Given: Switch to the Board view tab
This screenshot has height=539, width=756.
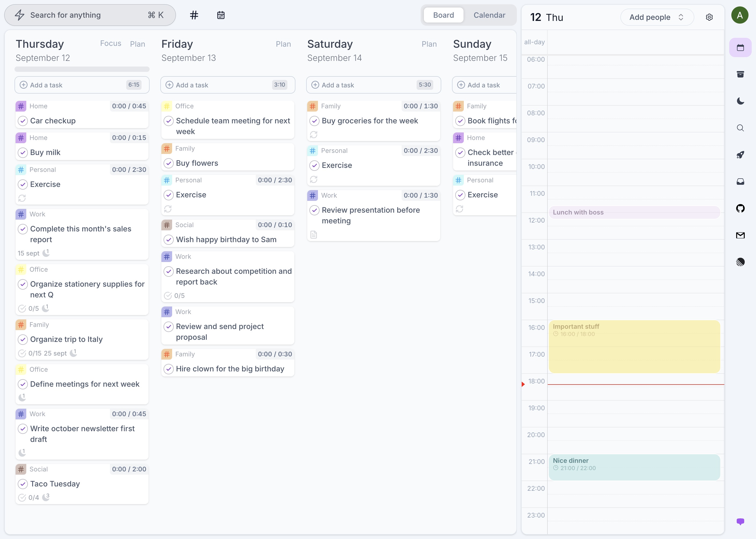Looking at the screenshot, I should point(443,15).
